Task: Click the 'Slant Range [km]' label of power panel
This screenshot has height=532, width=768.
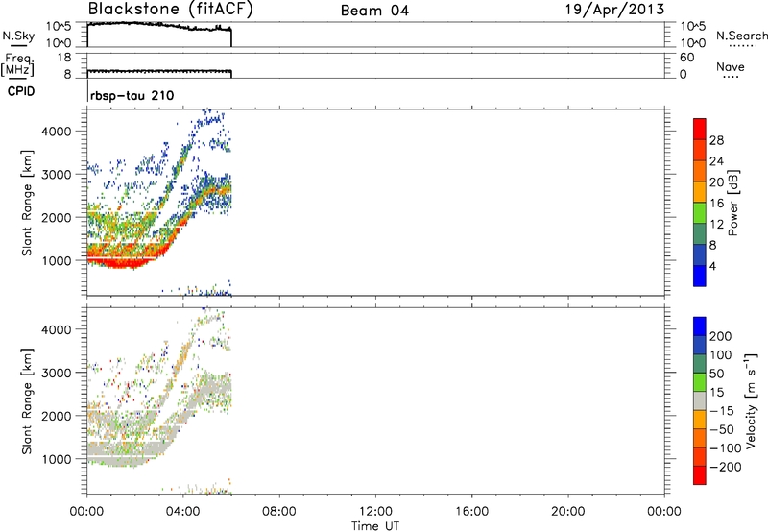Action: 27,203
